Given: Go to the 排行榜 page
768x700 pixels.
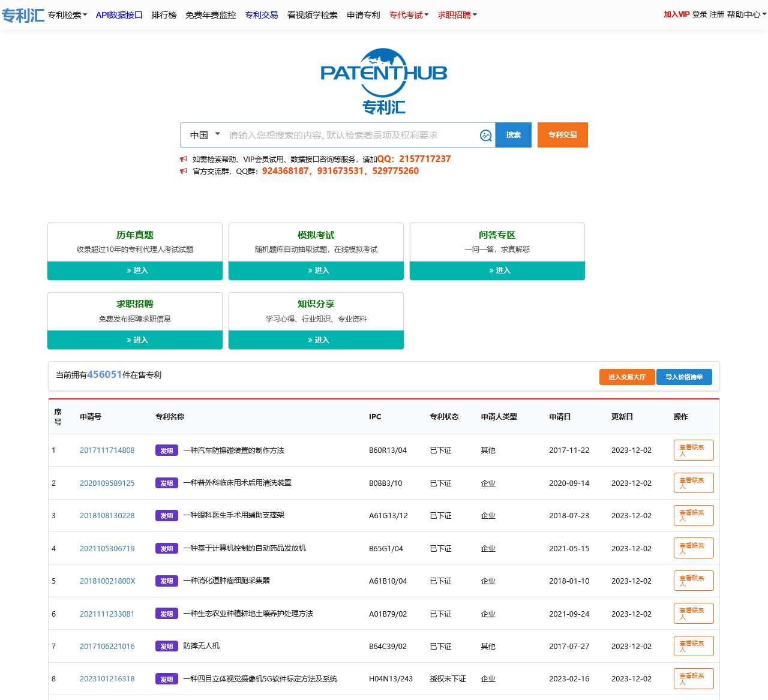Looking at the screenshot, I should (164, 15).
